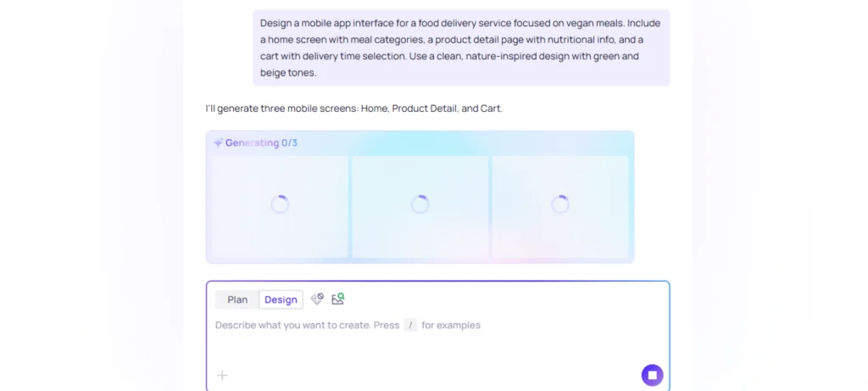This screenshot has width=868, height=391.
Task: Click the loading spinner in the middle card
Action: [420, 204]
